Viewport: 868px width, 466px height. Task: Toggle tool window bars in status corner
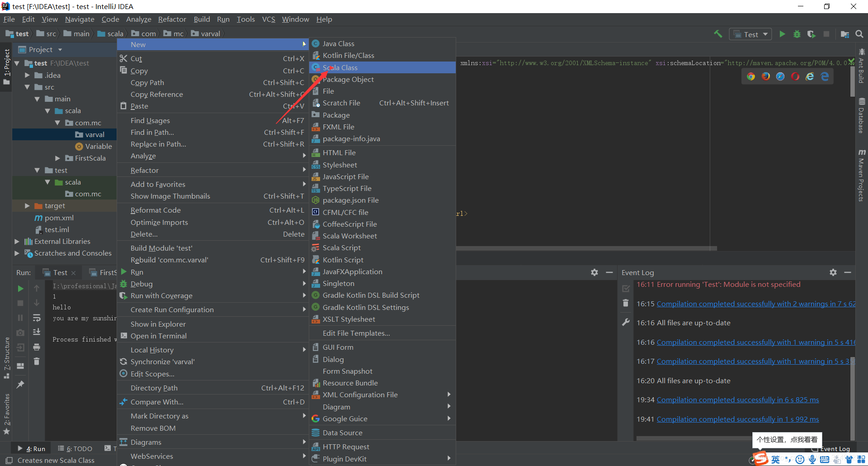pyautogui.click(x=9, y=461)
